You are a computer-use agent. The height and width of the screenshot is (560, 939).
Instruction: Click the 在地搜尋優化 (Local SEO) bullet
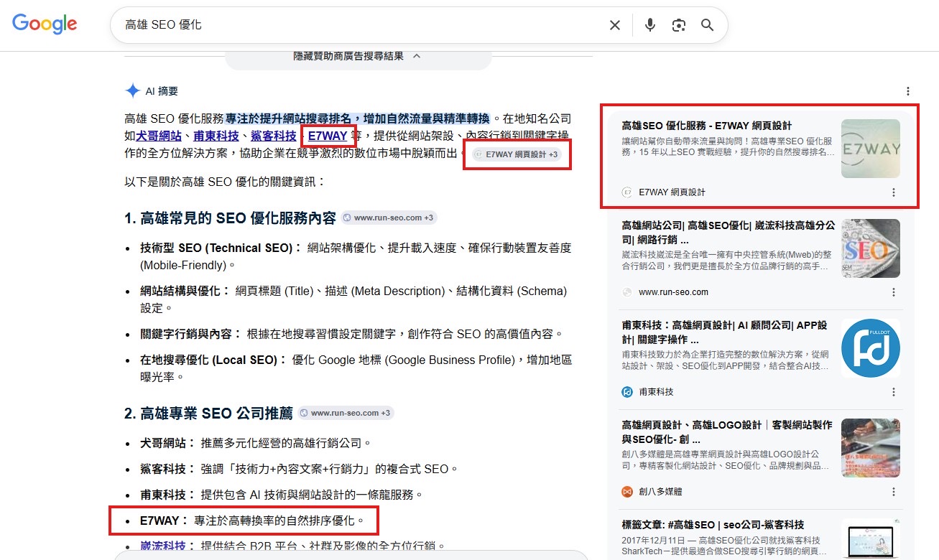pos(356,368)
